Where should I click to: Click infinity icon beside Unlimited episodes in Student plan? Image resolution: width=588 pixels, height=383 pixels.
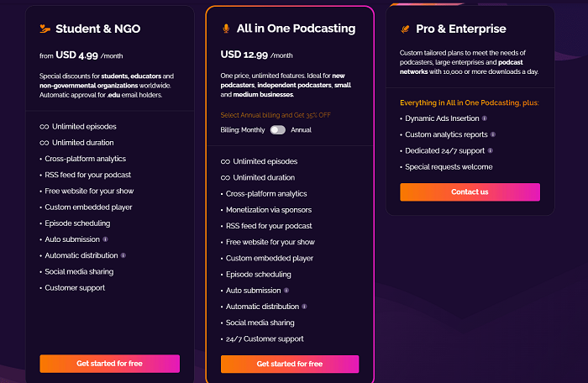point(45,127)
